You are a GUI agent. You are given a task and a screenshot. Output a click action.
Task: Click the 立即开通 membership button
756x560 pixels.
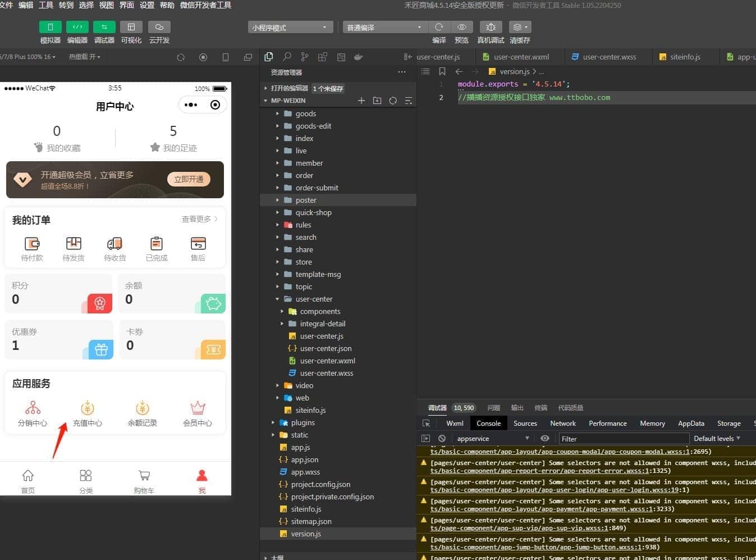coord(189,179)
